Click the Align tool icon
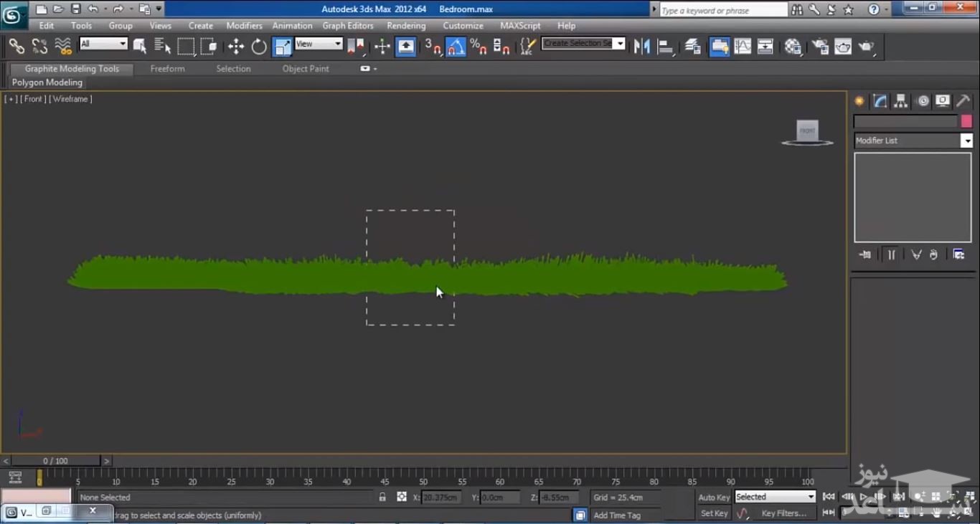The image size is (980, 524). [x=666, y=47]
